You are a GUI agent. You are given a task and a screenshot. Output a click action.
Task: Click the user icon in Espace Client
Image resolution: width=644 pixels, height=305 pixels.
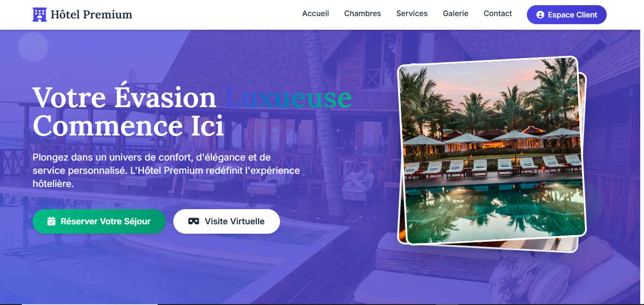540,15
